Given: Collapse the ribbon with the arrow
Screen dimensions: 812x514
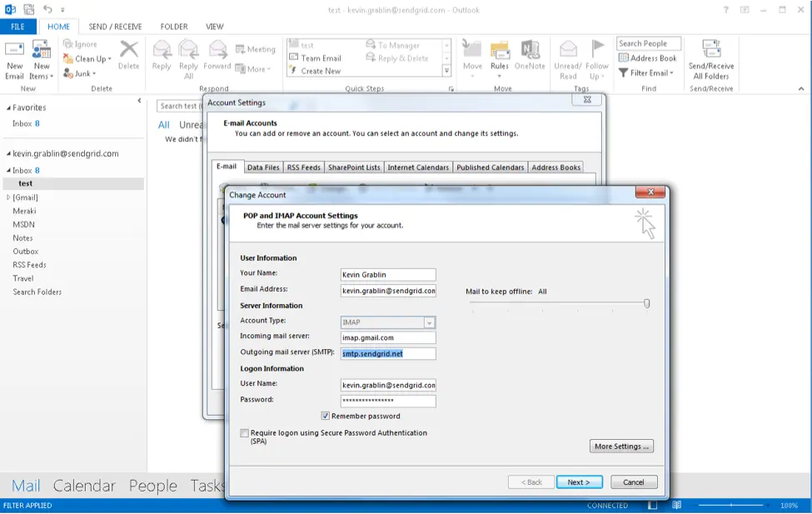Looking at the screenshot, I should point(801,89).
